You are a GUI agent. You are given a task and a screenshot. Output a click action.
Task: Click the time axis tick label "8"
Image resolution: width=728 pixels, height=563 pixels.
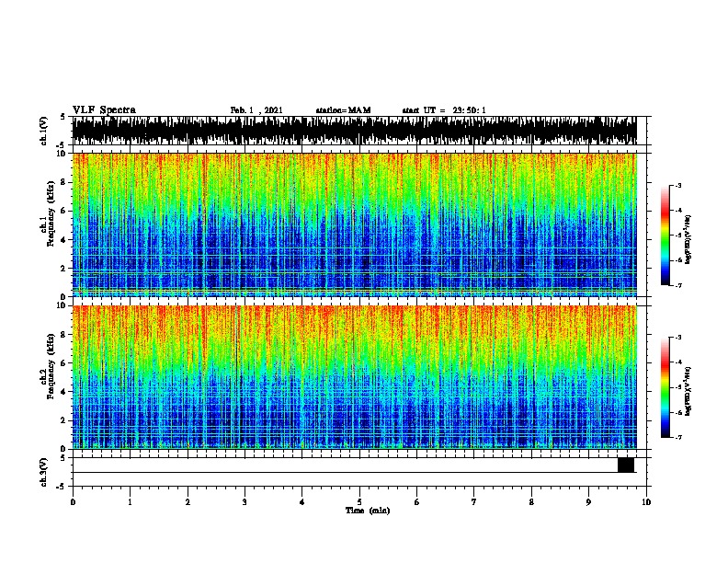coord(531,502)
